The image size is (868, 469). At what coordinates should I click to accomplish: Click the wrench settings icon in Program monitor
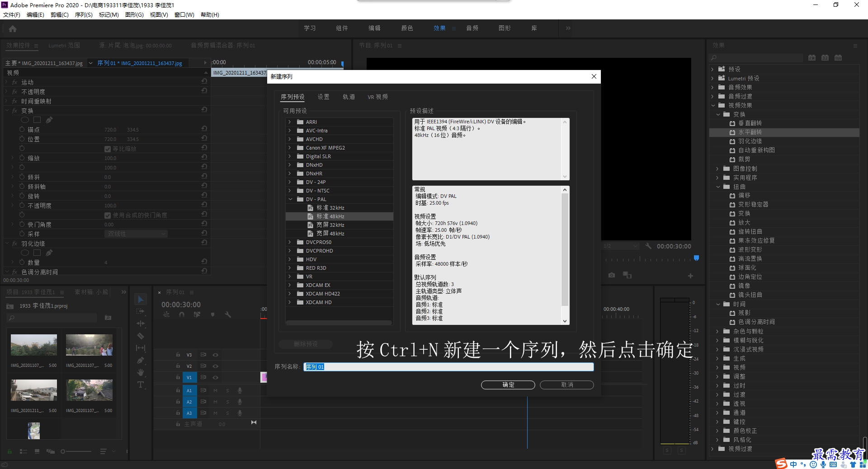[648, 246]
